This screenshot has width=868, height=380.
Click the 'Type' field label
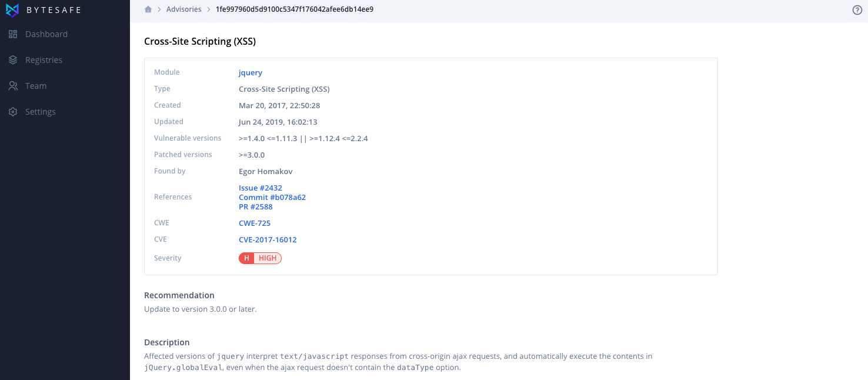click(x=162, y=89)
